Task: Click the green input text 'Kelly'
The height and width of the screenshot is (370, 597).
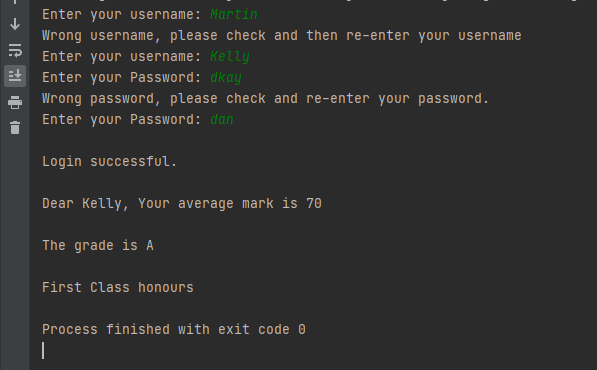Action: coord(230,57)
